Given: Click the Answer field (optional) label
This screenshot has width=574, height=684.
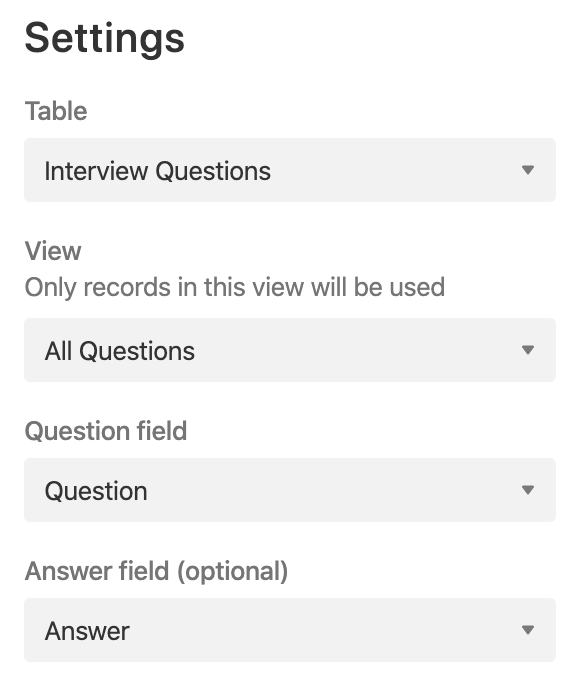Looking at the screenshot, I should 156,571.
